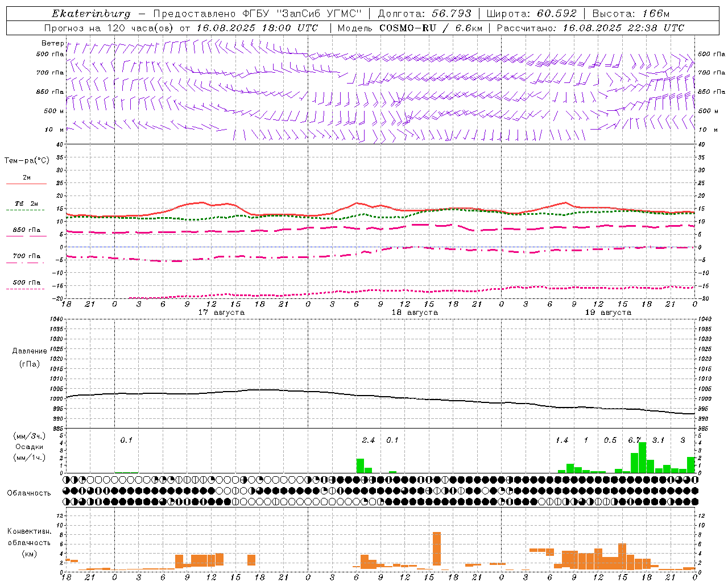Select the Высота: 166м text

631,14
